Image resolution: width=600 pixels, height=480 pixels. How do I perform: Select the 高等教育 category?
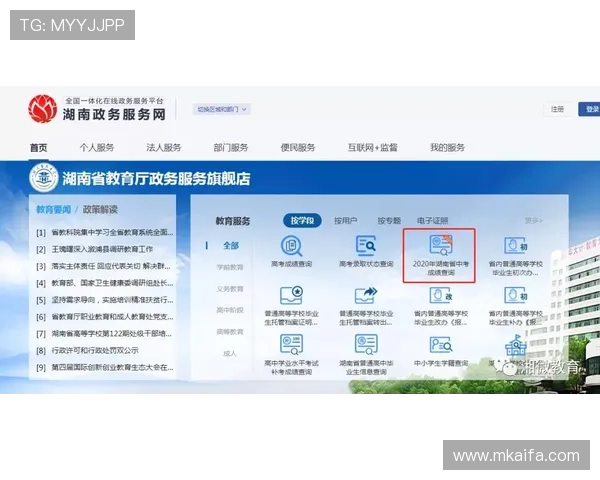tap(230, 332)
